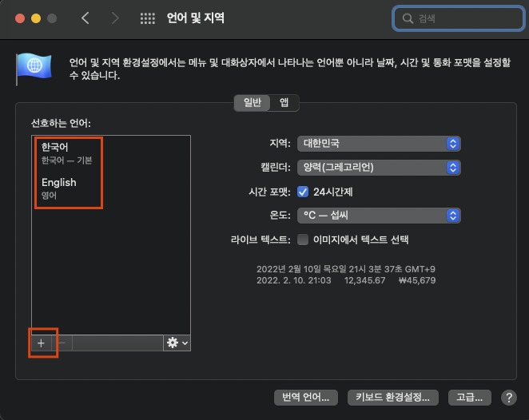This screenshot has width=529, height=420.
Task: Close the window with the red button
Action: pos(20,18)
